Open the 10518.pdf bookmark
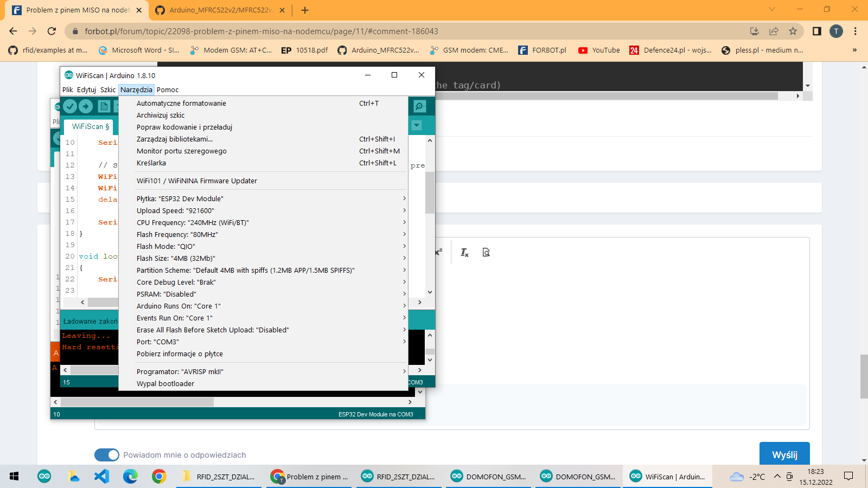This screenshot has width=868, height=488. pyautogui.click(x=304, y=50)
